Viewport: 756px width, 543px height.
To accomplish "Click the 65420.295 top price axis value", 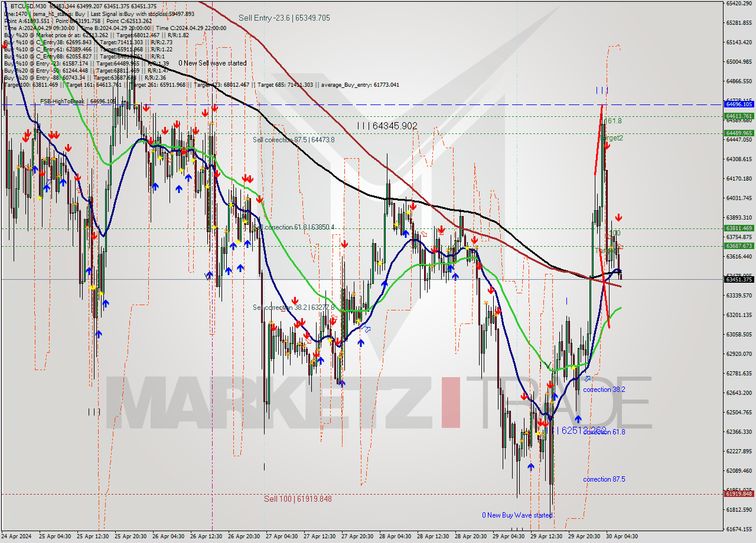I will (739, 3).
